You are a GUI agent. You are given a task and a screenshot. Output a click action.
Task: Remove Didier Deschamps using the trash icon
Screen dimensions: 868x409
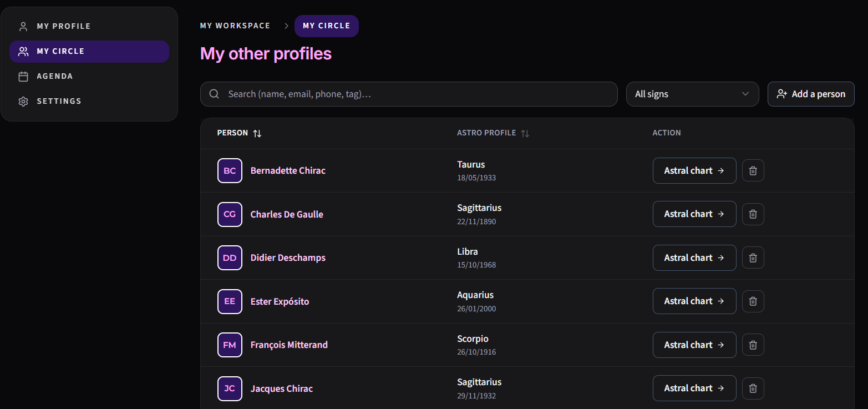753,257
